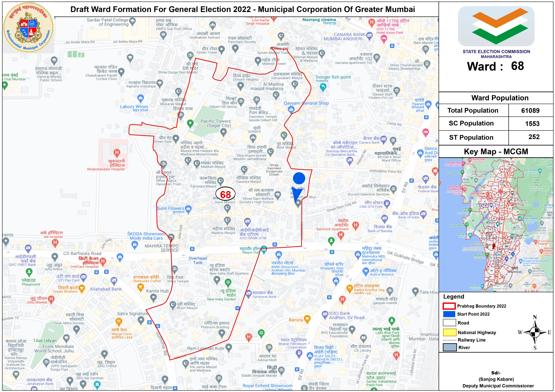Image resolution: width=555 pixels, height=392 pixels.
Task: Click the Total Population value 61089
Action: [x=530, y=111]
